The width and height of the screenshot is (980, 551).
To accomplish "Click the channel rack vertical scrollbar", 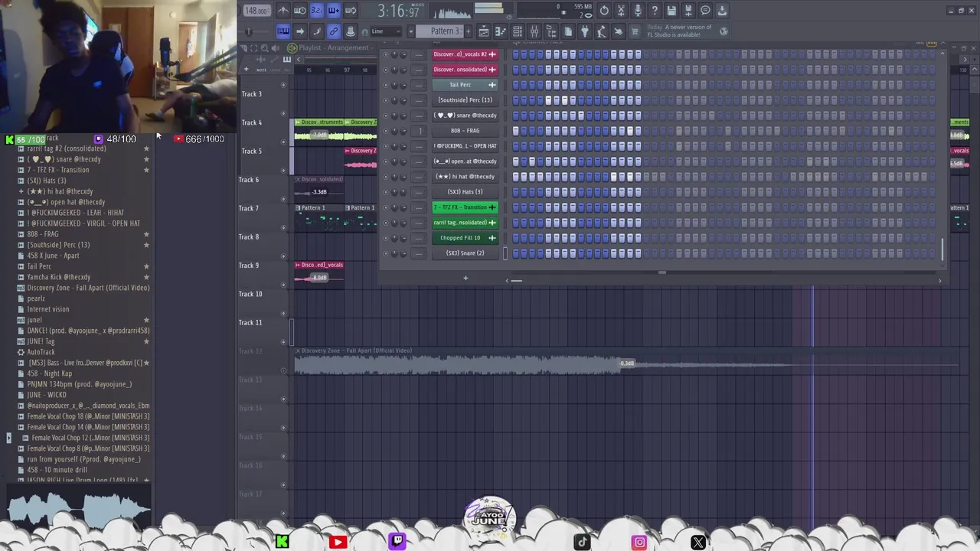I will pyautogui.click(x=942, y=249).
